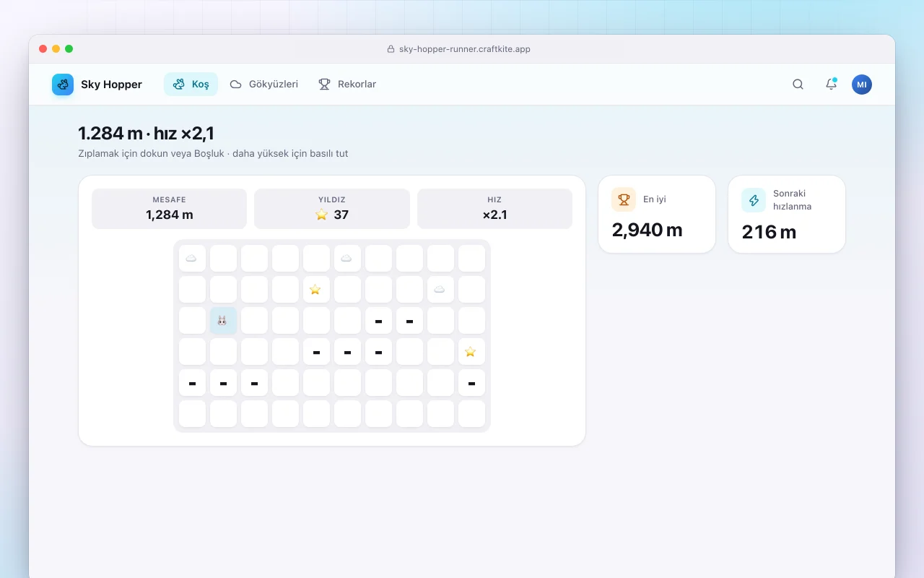
Task: Click the star tile in second grid row
Action: [316, 289]
